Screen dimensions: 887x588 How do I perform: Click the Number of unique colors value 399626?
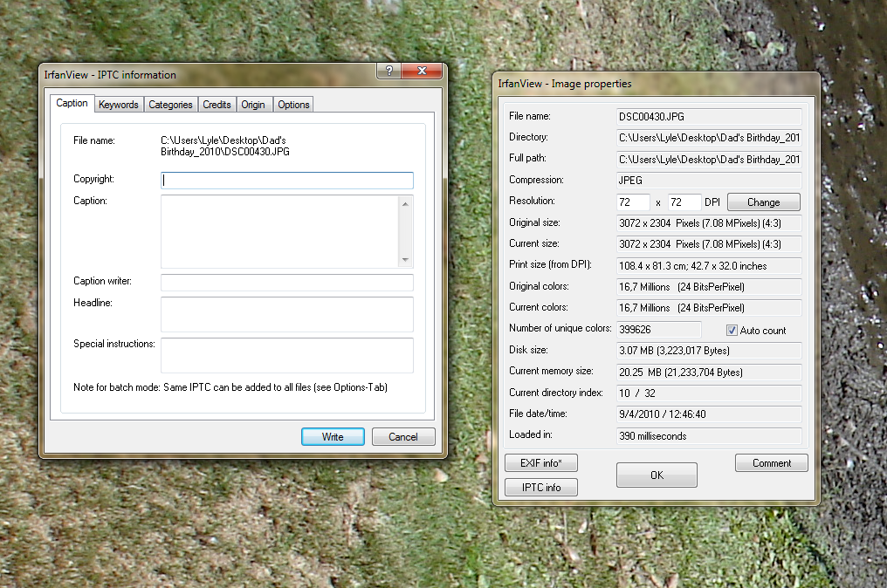pyautogui.click(x=658, y=330)
